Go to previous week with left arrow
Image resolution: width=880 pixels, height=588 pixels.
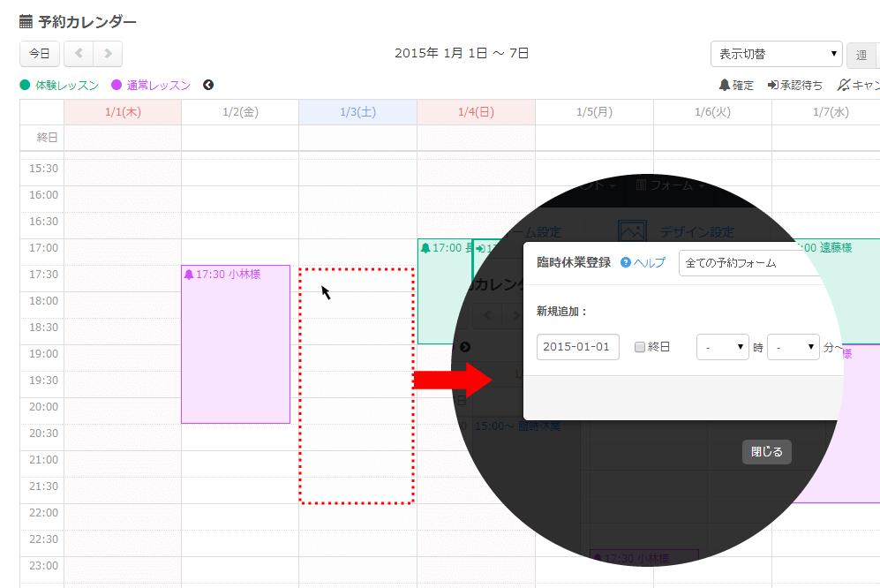(79, 54)
